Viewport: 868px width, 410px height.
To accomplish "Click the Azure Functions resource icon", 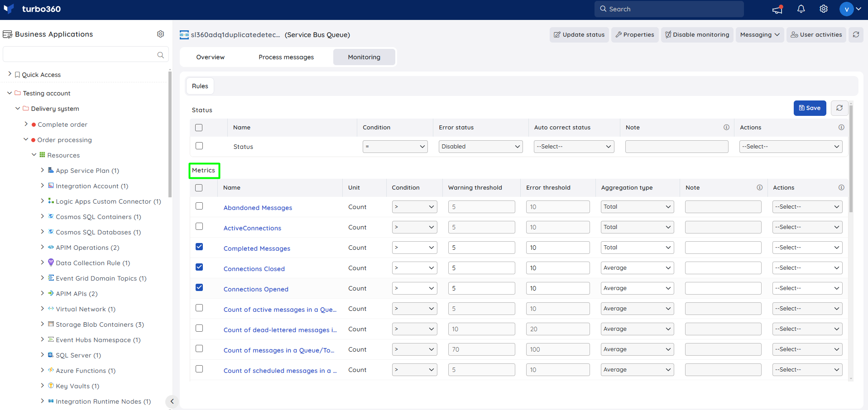I will [51, 370].
